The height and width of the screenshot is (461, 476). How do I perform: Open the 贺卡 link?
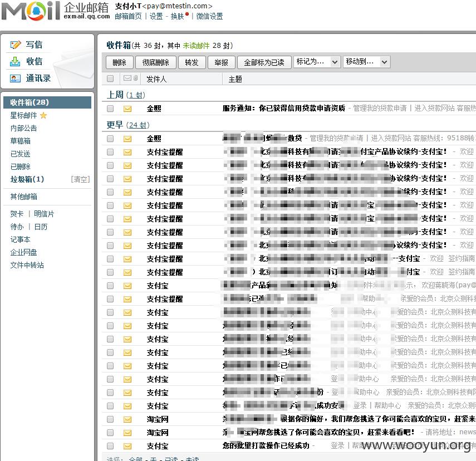tap(17, 214)
